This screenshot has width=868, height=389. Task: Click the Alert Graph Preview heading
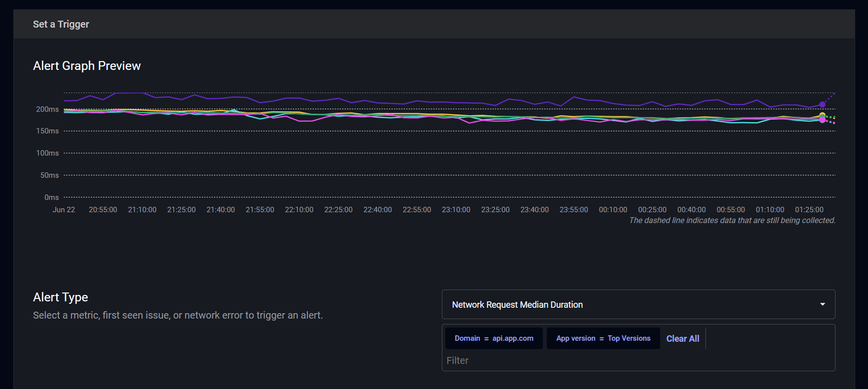click(87, 65)
